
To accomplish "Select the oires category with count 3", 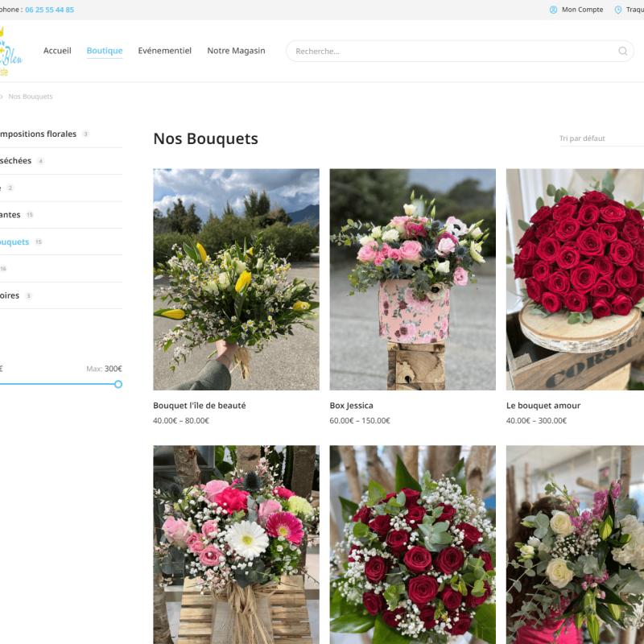I will point(10,295).
